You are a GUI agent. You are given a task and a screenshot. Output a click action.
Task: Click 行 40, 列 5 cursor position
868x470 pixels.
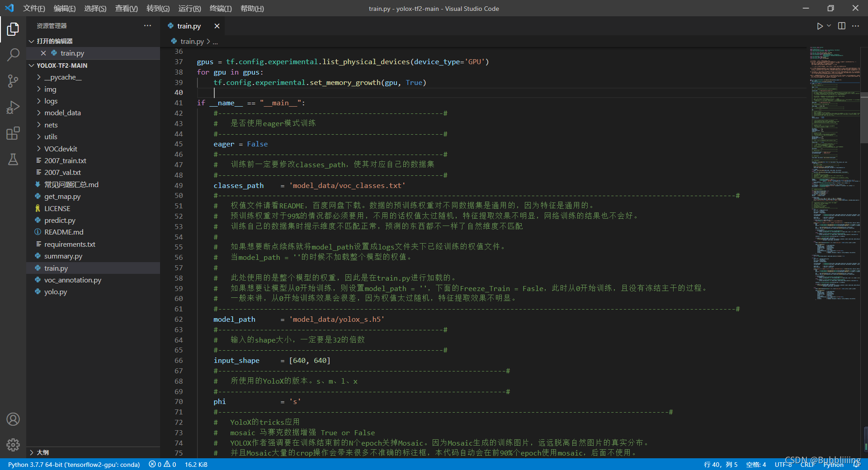721,465
